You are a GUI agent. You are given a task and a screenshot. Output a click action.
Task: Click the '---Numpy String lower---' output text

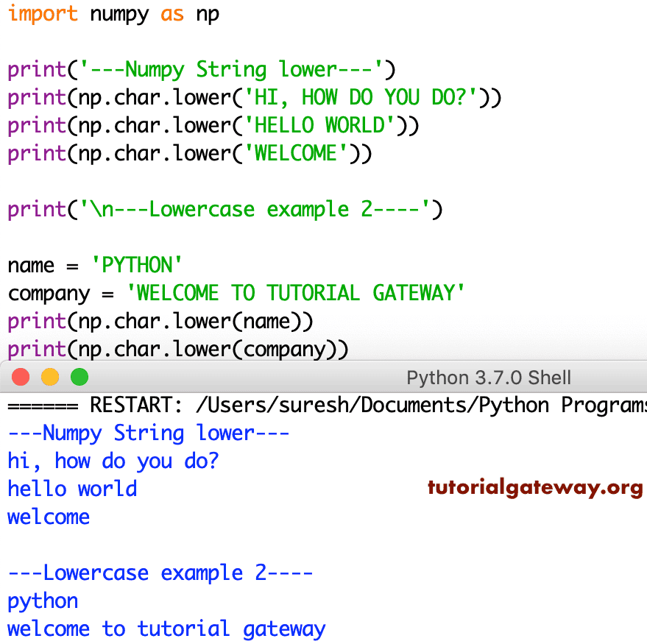click(x=147, y=433)
